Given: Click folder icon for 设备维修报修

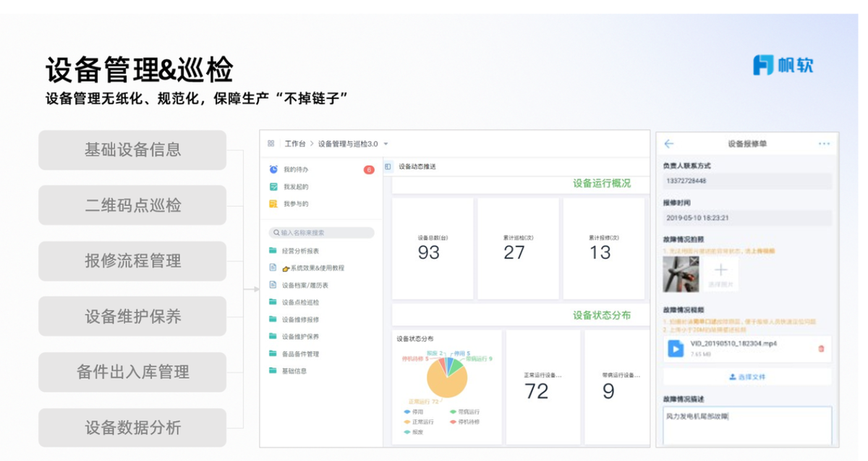Looking at the screenshot, I should [273, 319].
